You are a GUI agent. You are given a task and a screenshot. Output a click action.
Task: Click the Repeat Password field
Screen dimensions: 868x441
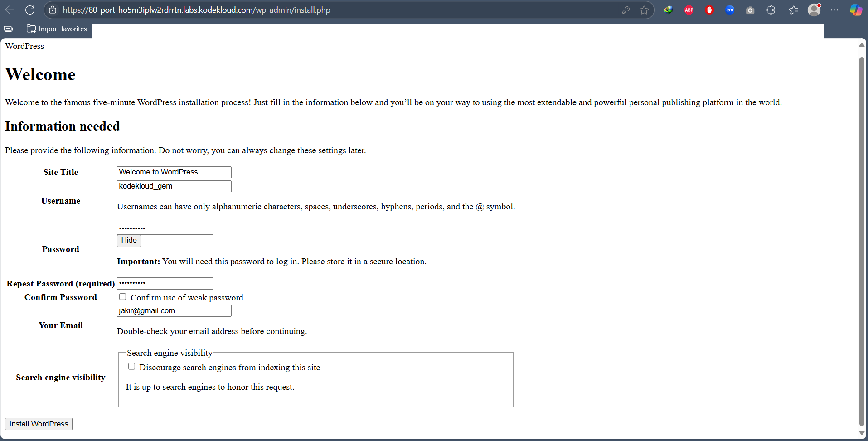tap(165, 283)
